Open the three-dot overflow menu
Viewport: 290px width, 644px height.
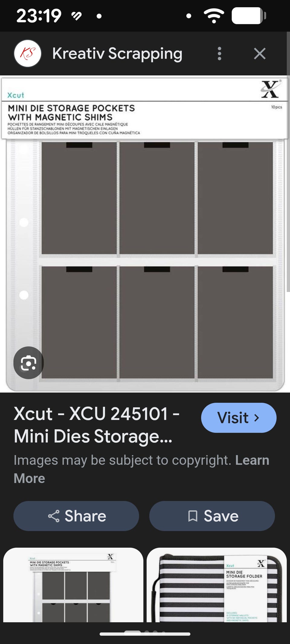[220, 54]
